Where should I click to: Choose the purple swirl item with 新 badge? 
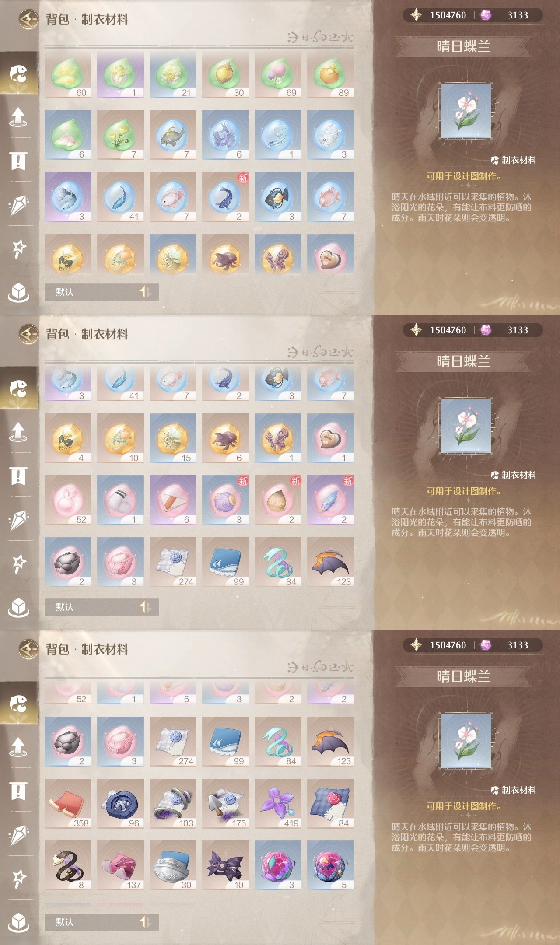tap(225, 500)
